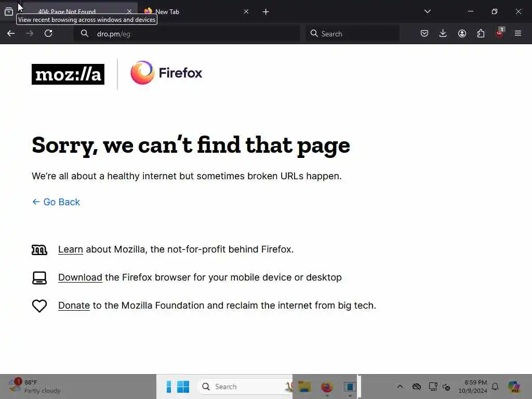Restore down the Firefox window
Image resolution: width=532 pixels, height=399 pixels.
(495, 11)
